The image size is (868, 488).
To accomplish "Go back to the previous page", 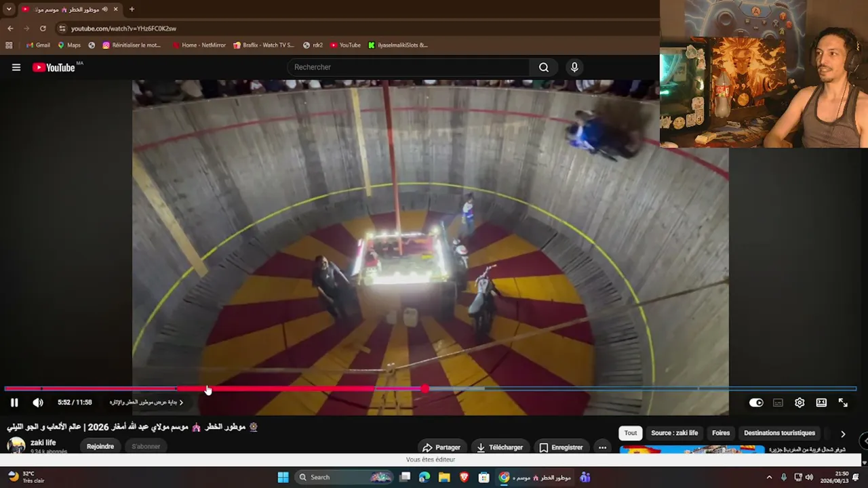I will pyautogui.click(x=10, y=28).
